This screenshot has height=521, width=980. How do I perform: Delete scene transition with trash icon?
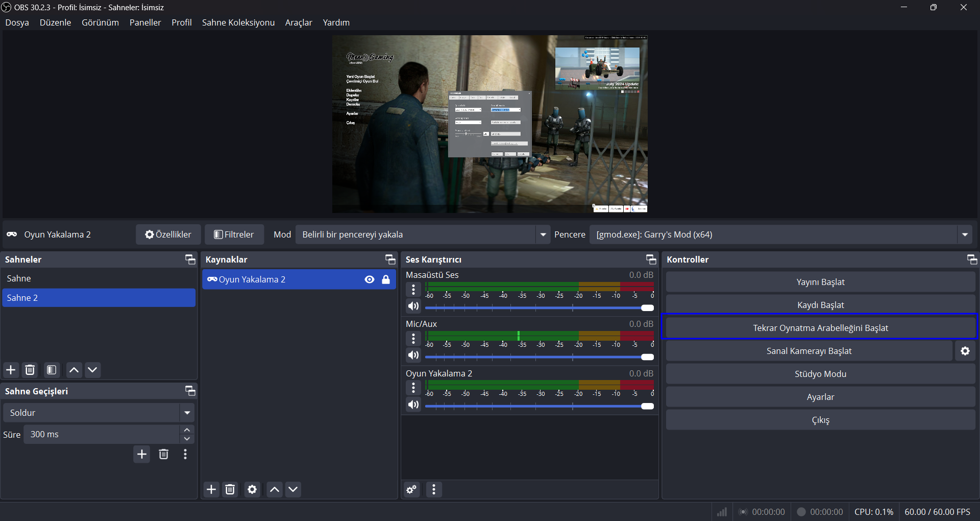(x=163, y=454)
